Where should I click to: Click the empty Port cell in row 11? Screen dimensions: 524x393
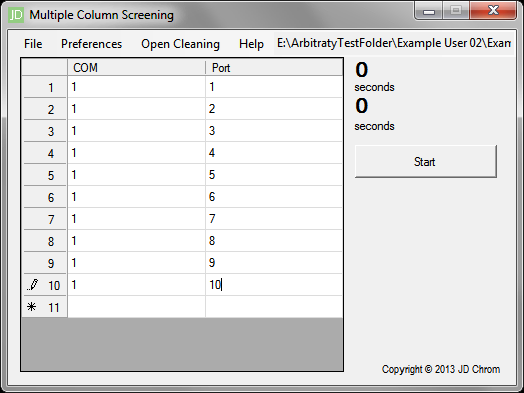click(274, 307)
